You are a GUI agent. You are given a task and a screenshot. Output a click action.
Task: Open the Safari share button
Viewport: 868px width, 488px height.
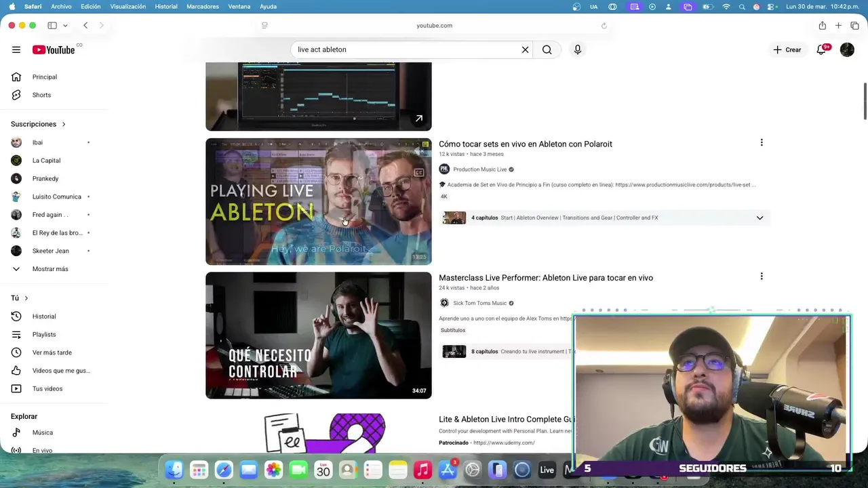tap(822, 26)
